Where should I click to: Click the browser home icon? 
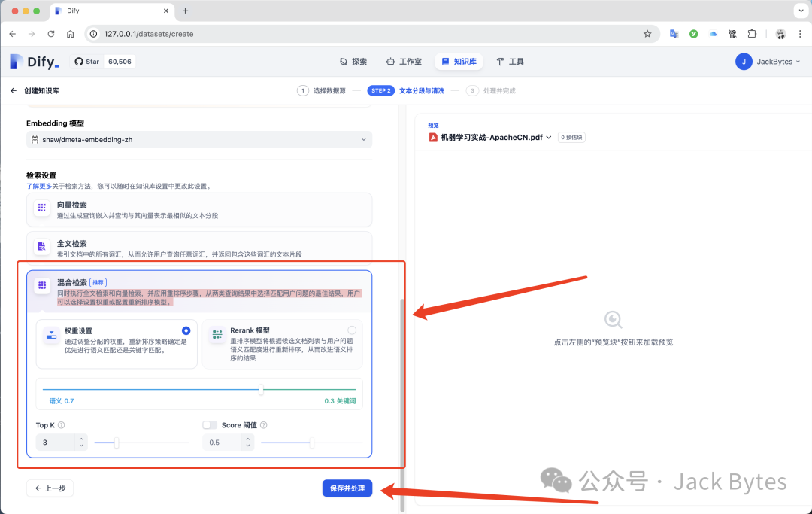pos(71,34)
